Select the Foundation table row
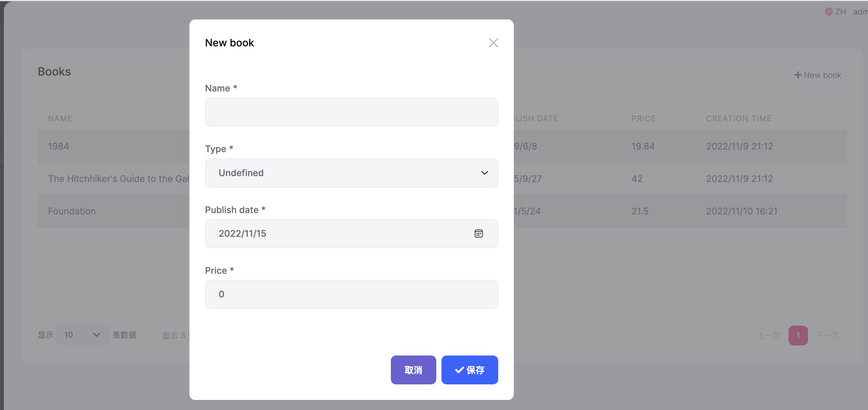 click(x=72, y=211)
